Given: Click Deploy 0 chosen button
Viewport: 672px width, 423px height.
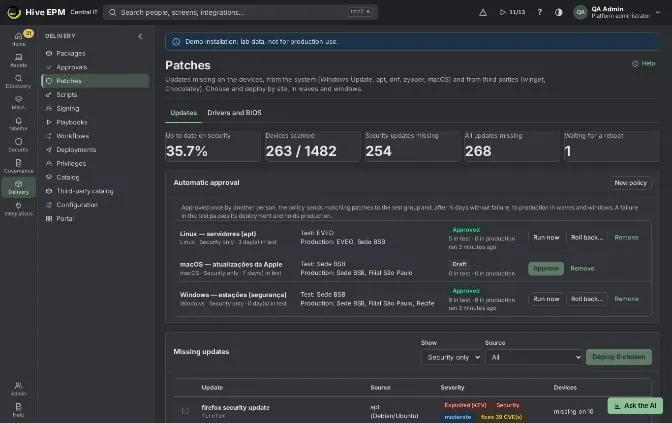Looking at the screenshot, I should pyautogui.click(x=618, y=357).
